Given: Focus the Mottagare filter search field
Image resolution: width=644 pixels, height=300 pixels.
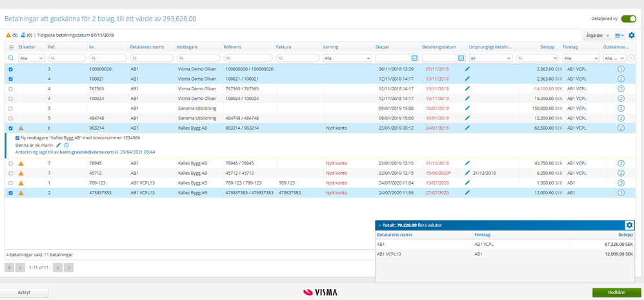Looking at the screenshot, I should pos(198,58).
